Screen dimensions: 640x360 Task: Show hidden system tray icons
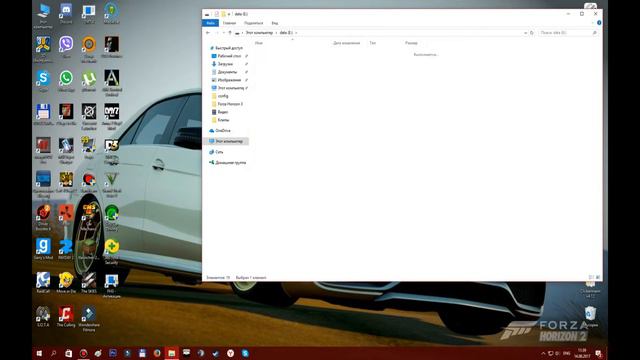tap(543, 353)
